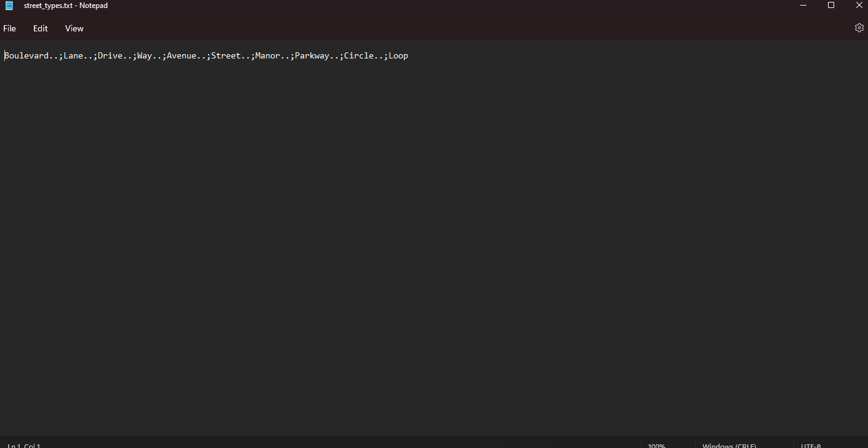Click the word Way in the text
868x448 pixels.
pos(146,55)
